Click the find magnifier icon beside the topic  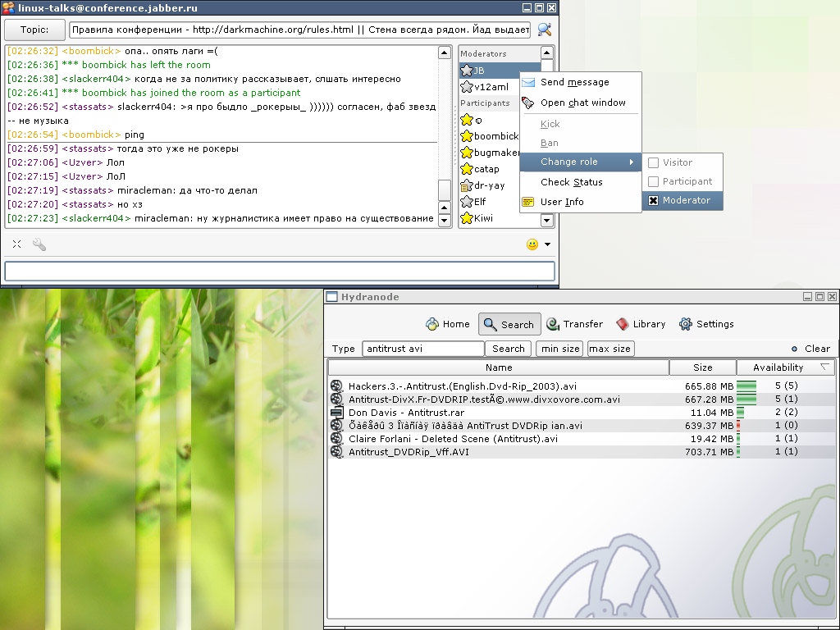tap(545, 30)
